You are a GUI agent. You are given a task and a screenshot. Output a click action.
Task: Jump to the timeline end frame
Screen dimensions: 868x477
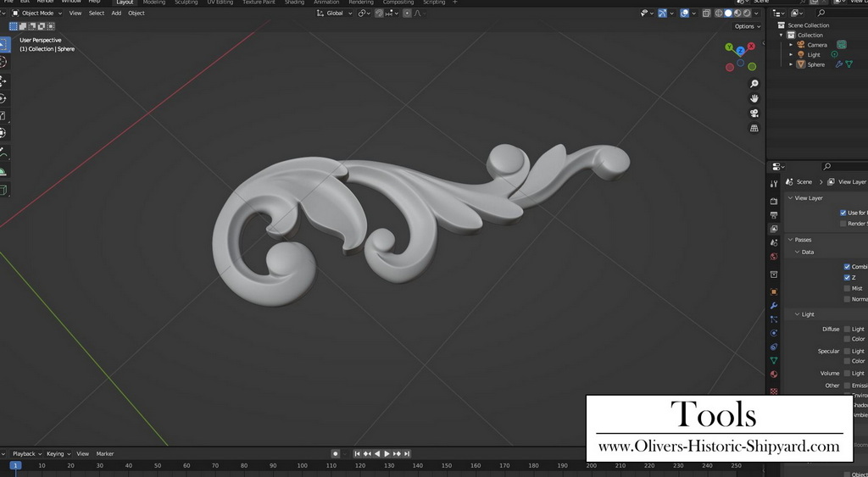[408, 454]
